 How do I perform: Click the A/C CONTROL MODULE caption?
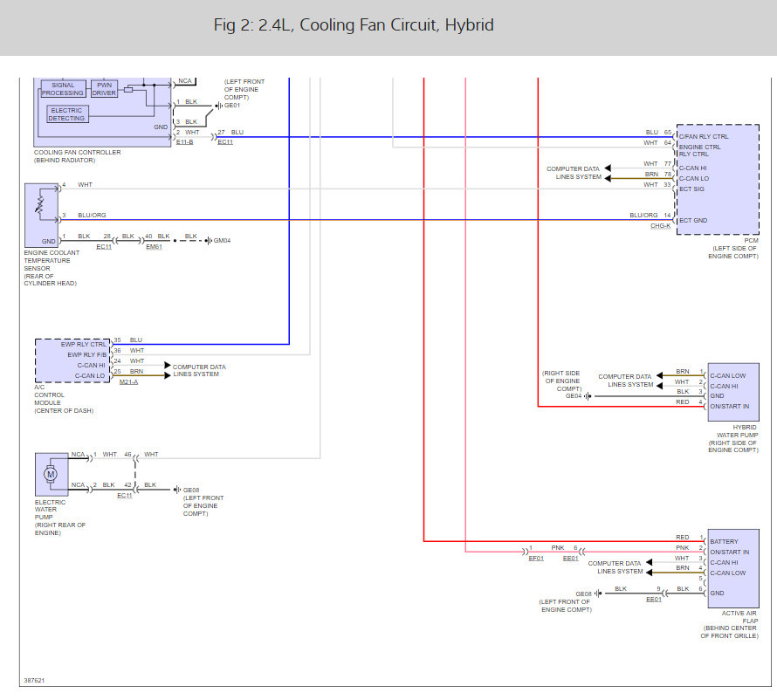pos(64,399)
